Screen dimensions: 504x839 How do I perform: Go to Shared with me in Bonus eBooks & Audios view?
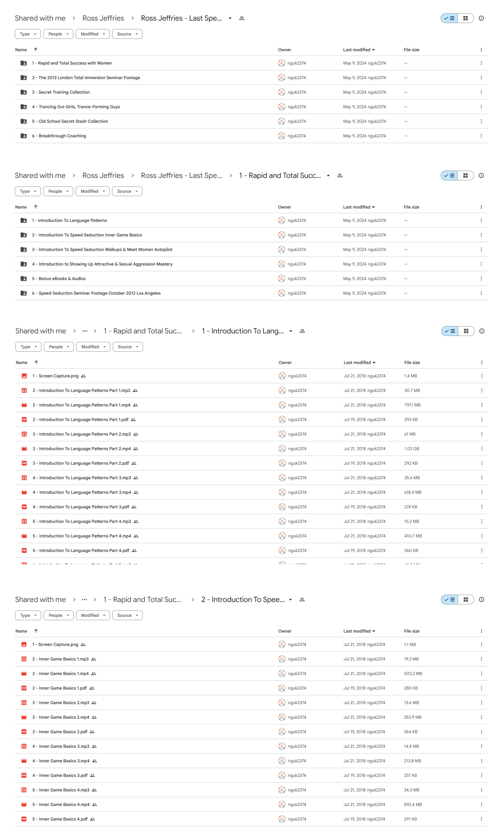coord(40,176)
